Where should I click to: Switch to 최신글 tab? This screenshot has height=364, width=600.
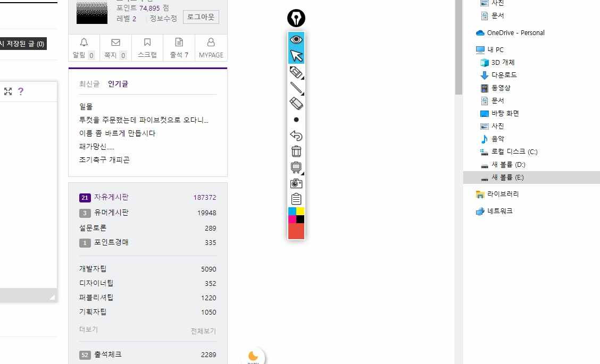[89, 84]
